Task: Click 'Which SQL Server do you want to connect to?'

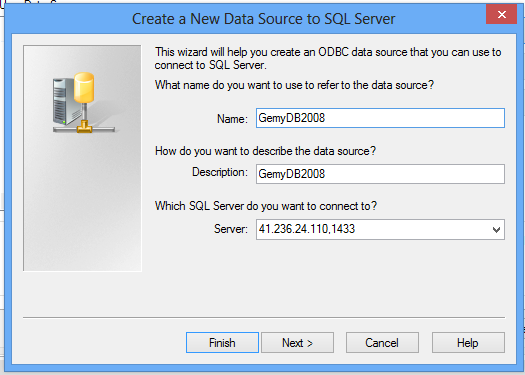Action: [x=266, y=206]
